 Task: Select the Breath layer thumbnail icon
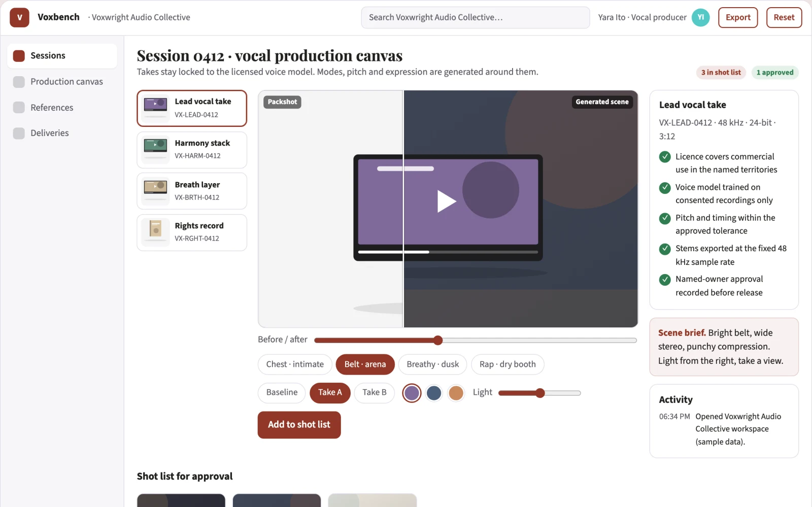[x=155, y=191]
